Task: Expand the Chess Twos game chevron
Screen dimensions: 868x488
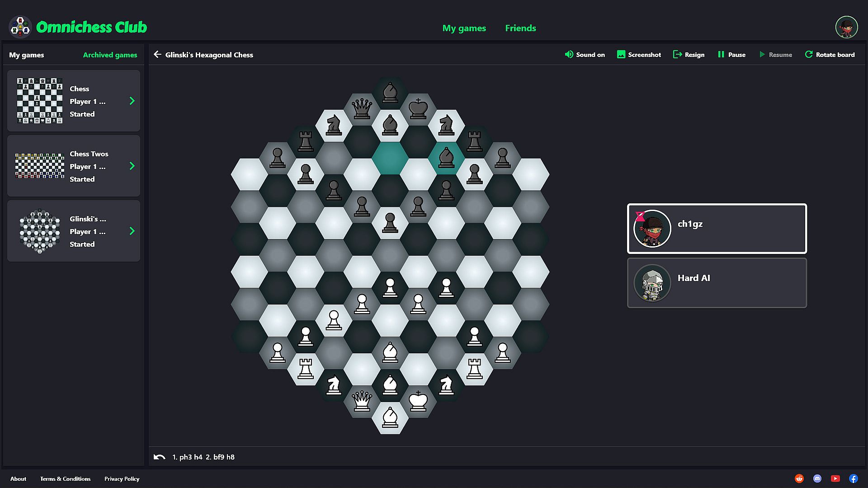Action: 132,166
